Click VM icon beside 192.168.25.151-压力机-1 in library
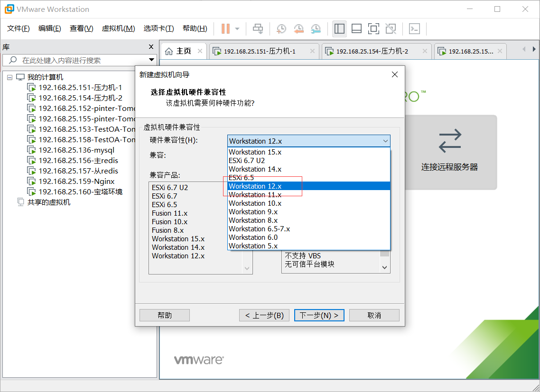This screenshot has height=392, width=540. click(32, 88)
